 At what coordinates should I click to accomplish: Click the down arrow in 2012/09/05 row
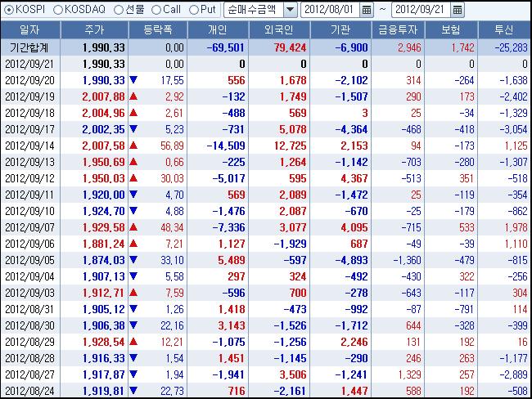133,260
